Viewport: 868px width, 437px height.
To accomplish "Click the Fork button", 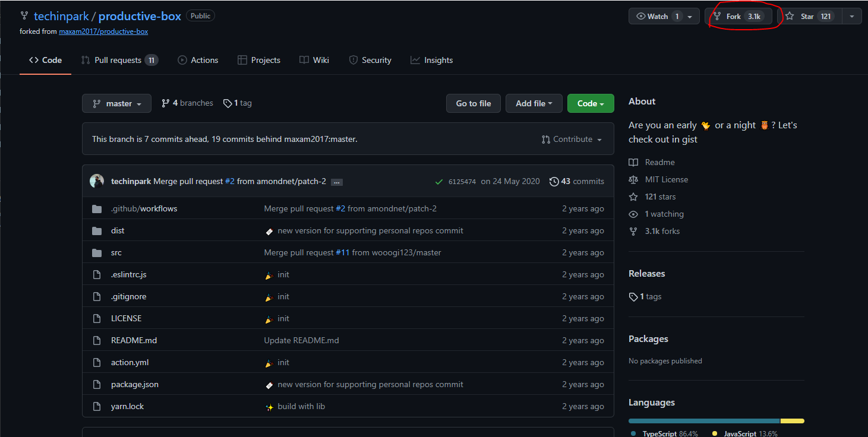I will click(x=738, y=17).
